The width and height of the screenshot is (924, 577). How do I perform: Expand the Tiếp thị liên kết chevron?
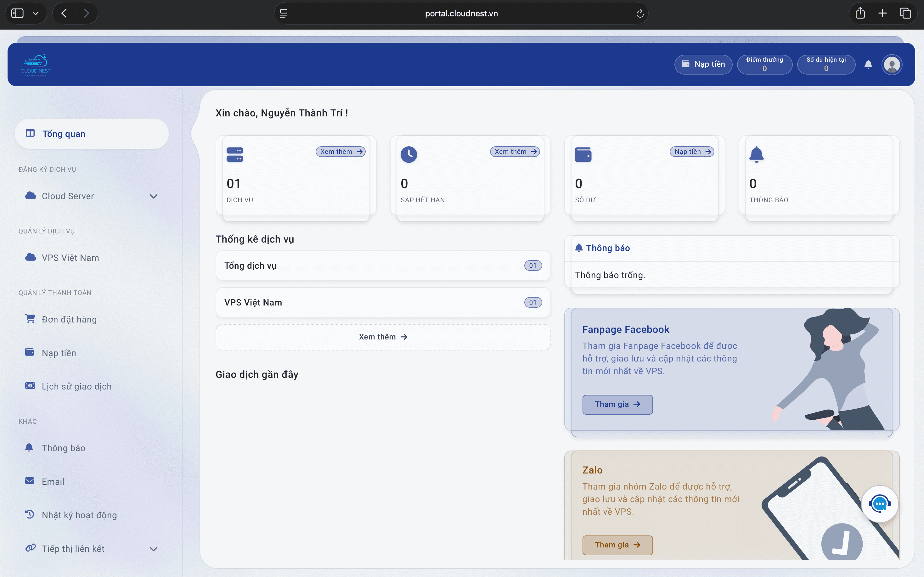154,549
